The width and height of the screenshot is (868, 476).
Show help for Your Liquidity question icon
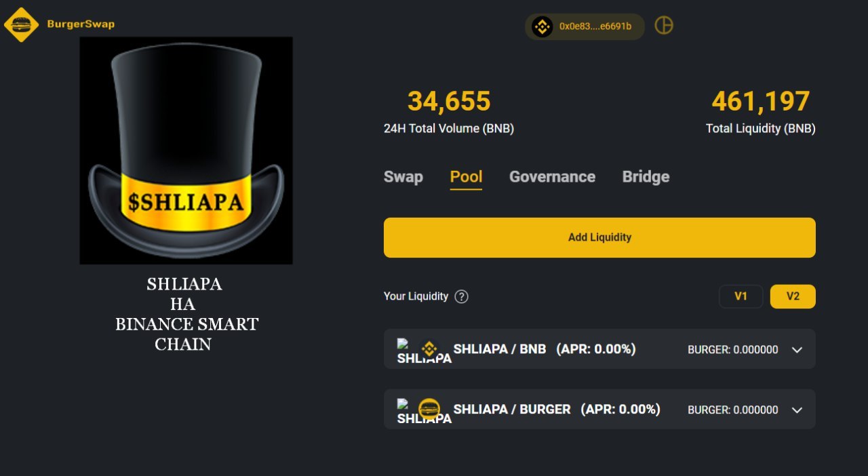coord(462,296)
